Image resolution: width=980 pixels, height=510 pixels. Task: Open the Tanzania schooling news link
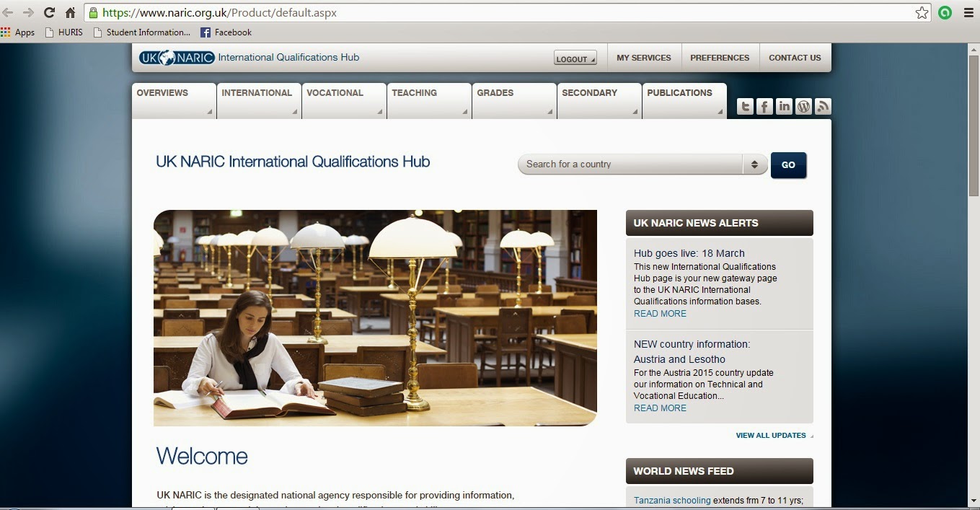[x=672, y=501]
